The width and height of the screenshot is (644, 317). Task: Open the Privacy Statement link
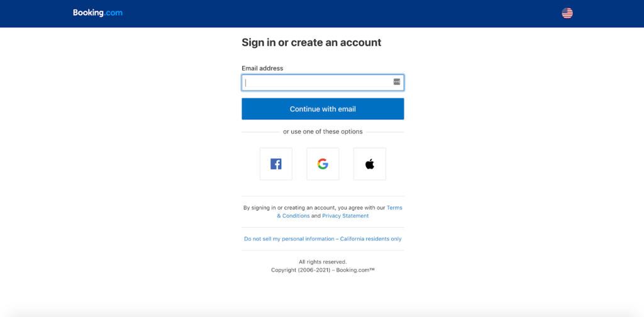[x=345, y=216]
